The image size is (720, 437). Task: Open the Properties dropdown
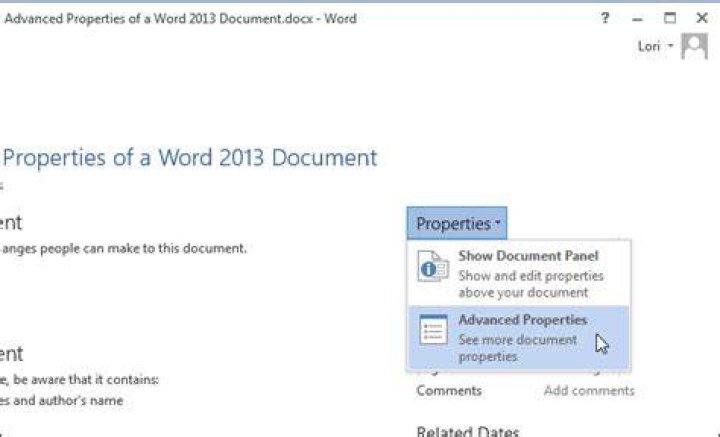[x=457, y=224]
